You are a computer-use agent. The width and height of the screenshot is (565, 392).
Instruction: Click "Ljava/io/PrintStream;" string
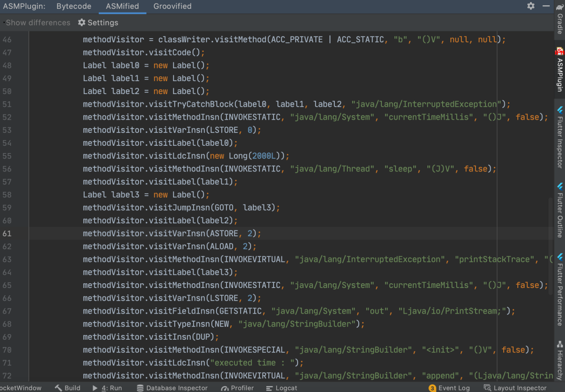[x=452, y=310]
